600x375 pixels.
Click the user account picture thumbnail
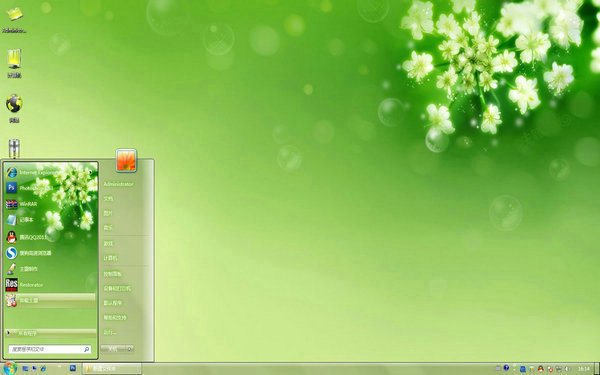coord(126,160)
